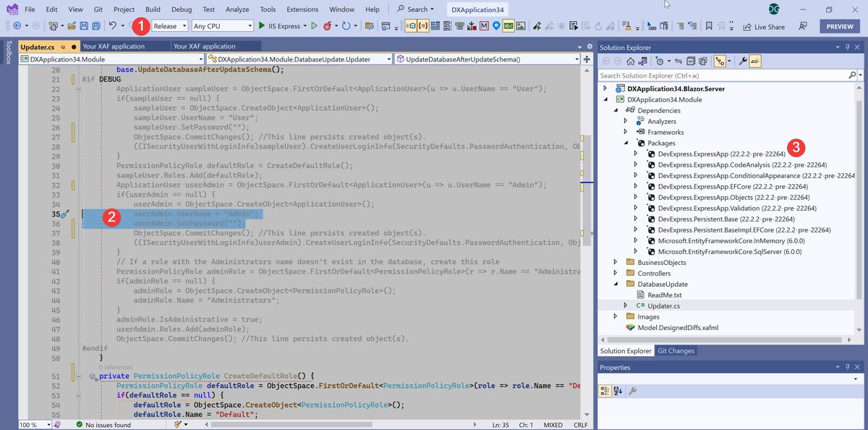Open the Debug menu

pos(182,9)
